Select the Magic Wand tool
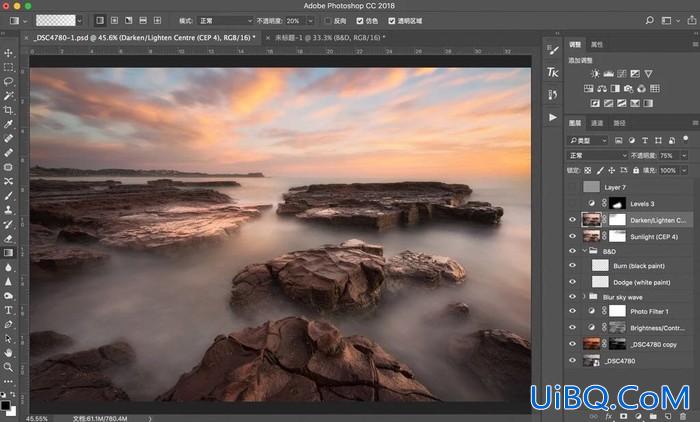The width and height of the screenshot is (700, 422). click(x=8, y=96)
